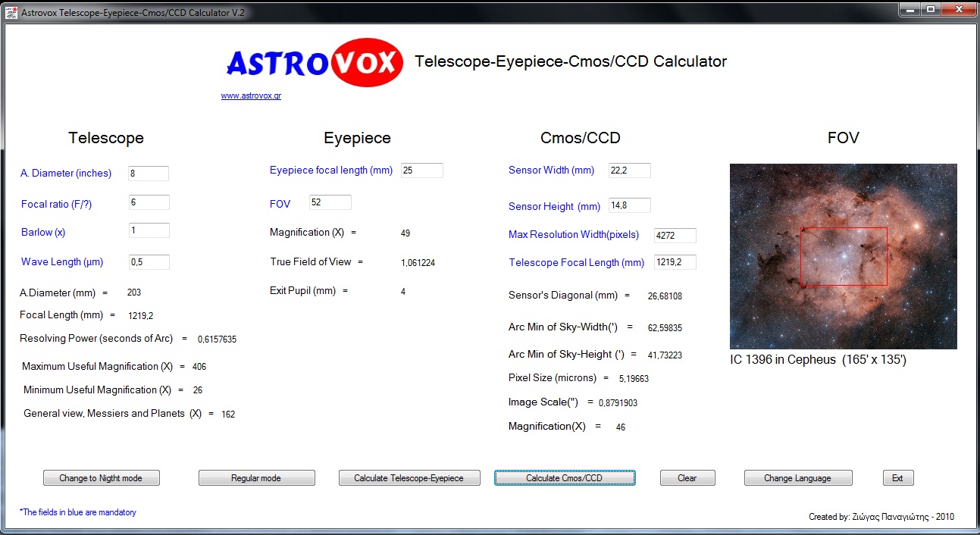Close the Astrovox calculator window
Screen dimensions: 980x535
click(957, 10)
